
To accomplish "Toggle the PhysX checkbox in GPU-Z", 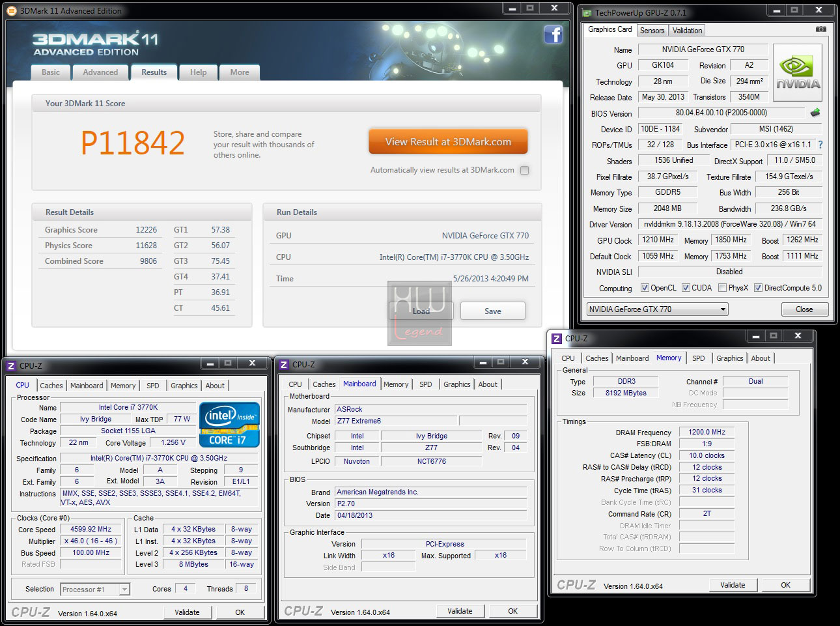I will pos(722,287).
